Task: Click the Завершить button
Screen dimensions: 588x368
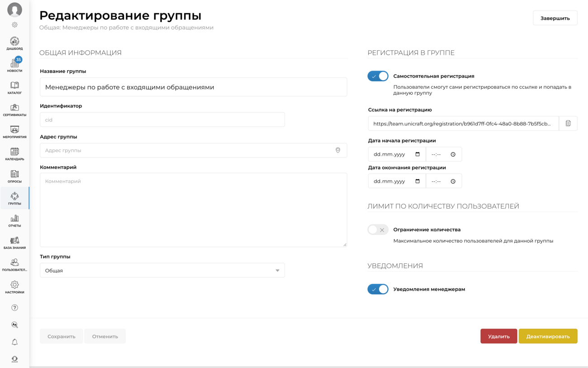Action: [x=555, y=18]
